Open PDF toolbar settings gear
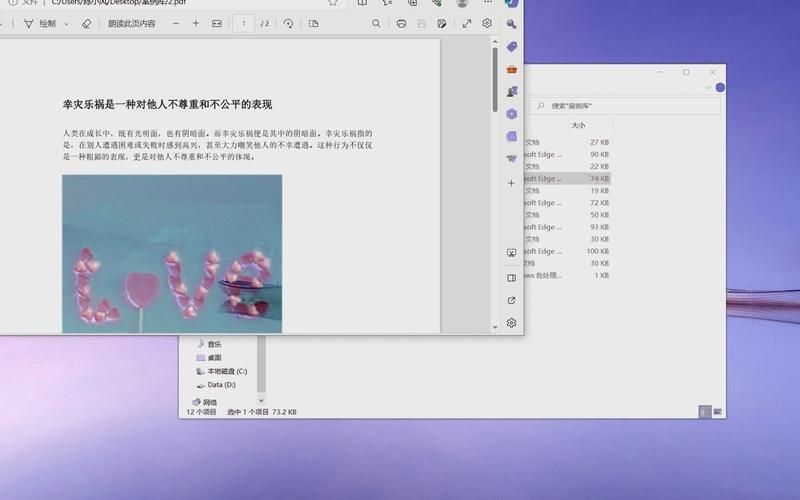Screen dimensions: 800x500 coord(487,23)
